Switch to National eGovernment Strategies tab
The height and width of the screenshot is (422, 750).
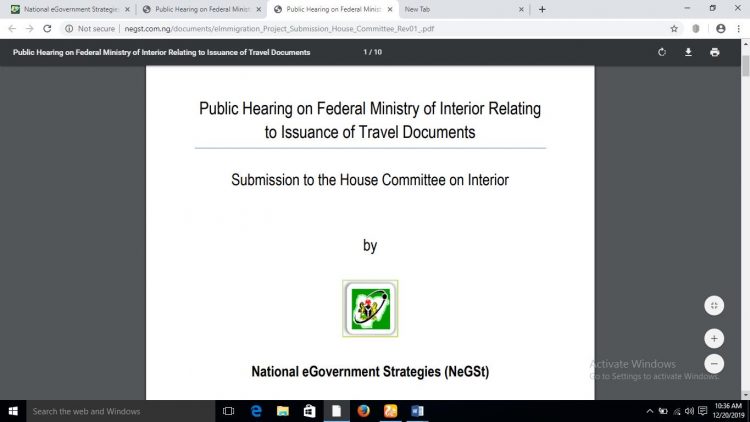click(x=70, y=9)
